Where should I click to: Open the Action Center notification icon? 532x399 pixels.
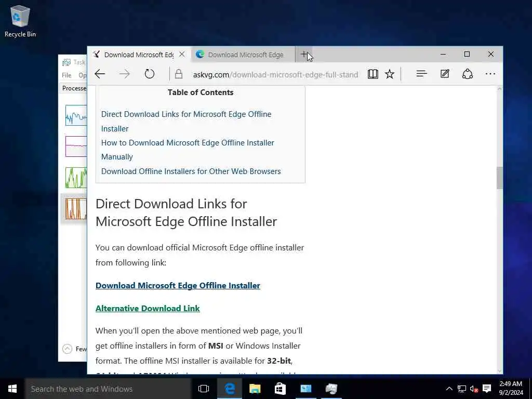point(487,389)
